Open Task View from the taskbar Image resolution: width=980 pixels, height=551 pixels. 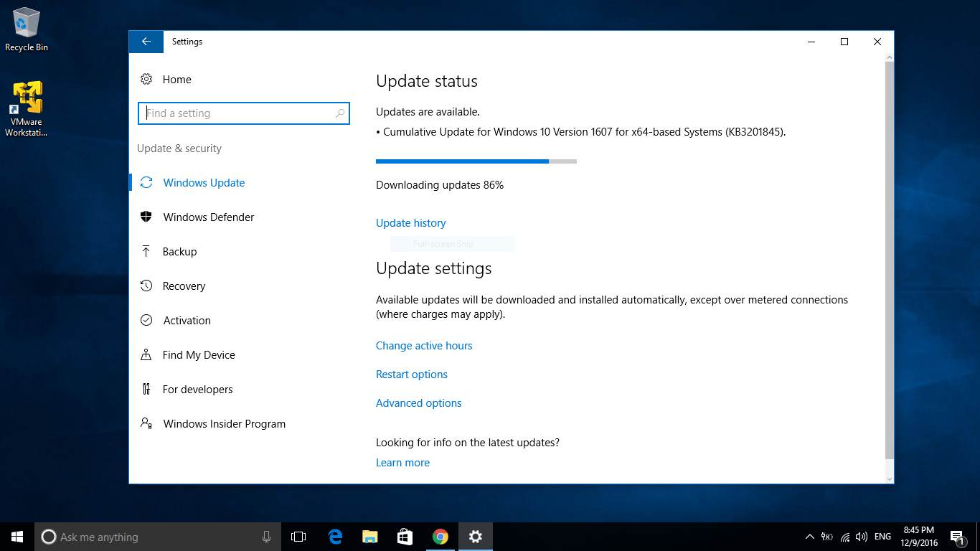(298, 537)
